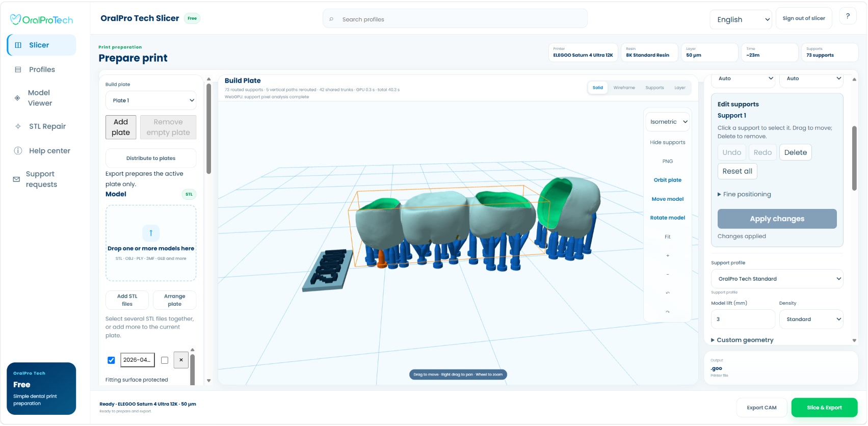Enable Move model mode
This screenshot has height=426, width=868.
point(668,199)
